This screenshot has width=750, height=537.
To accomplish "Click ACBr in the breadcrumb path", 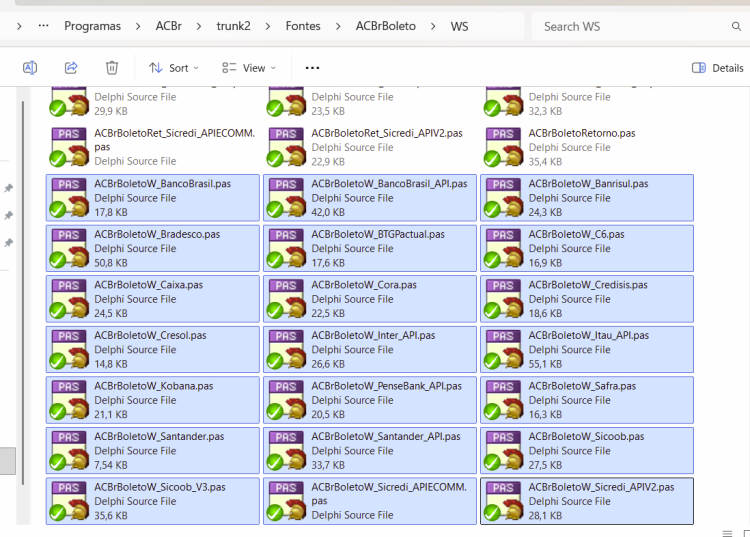I will coord(168,26).
